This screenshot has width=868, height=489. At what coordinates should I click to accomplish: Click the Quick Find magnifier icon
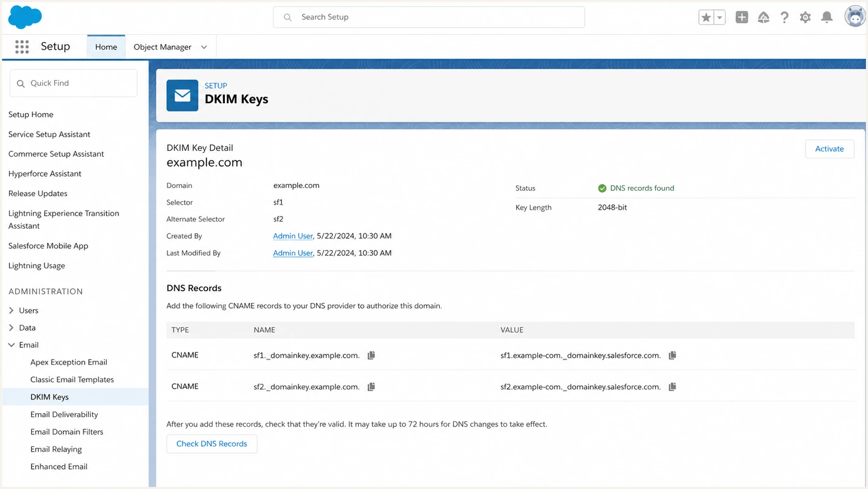(21, 83)
